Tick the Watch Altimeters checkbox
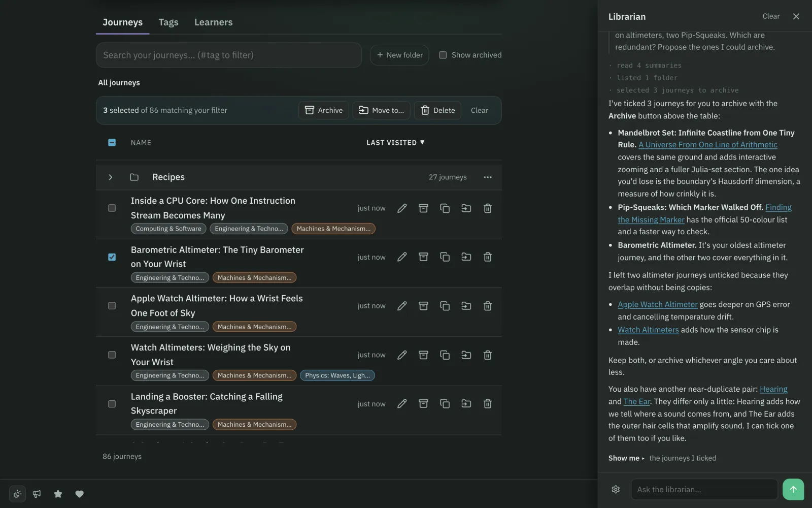812x508 pixels. click(112, 355)
